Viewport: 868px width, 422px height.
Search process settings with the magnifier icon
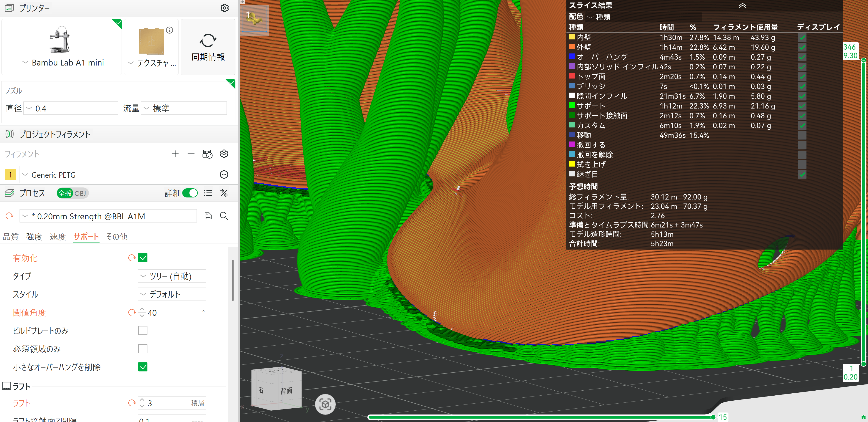224,216
